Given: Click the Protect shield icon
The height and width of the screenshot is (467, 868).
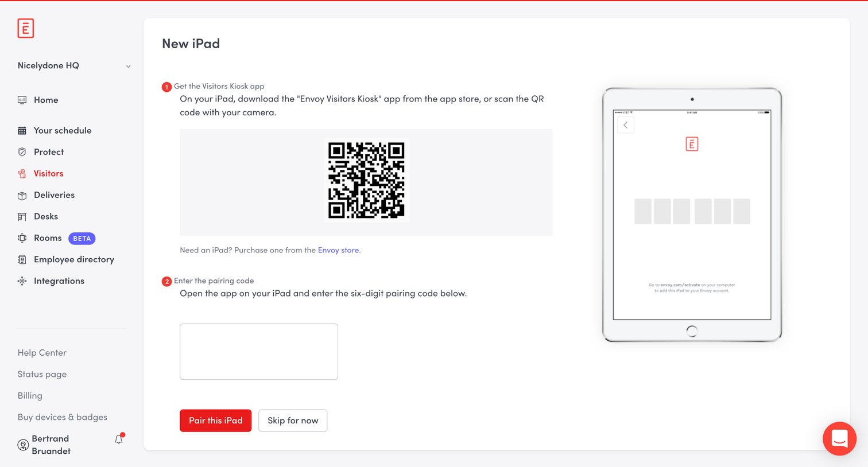Looking at the screenshot, I should (22, 152).
